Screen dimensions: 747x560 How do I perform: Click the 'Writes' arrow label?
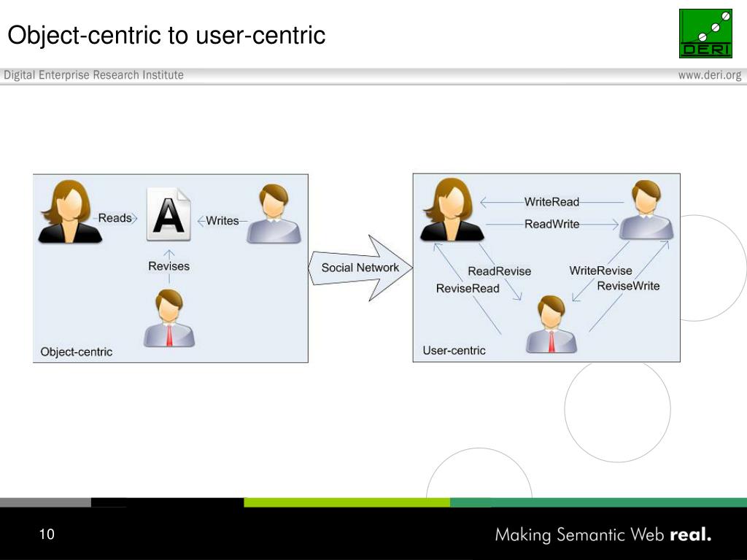pyautogui.click(x=222, y=221)
